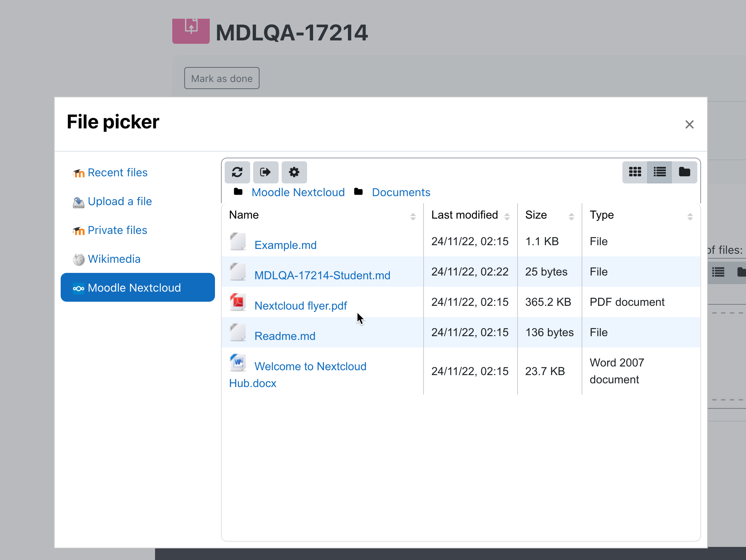
Task: Close the File picker dialog
Action: (x=689, y=124)
